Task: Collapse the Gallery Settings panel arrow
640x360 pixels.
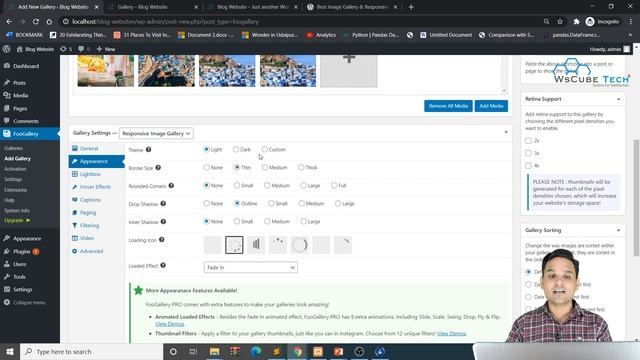Action: point(506,132)
